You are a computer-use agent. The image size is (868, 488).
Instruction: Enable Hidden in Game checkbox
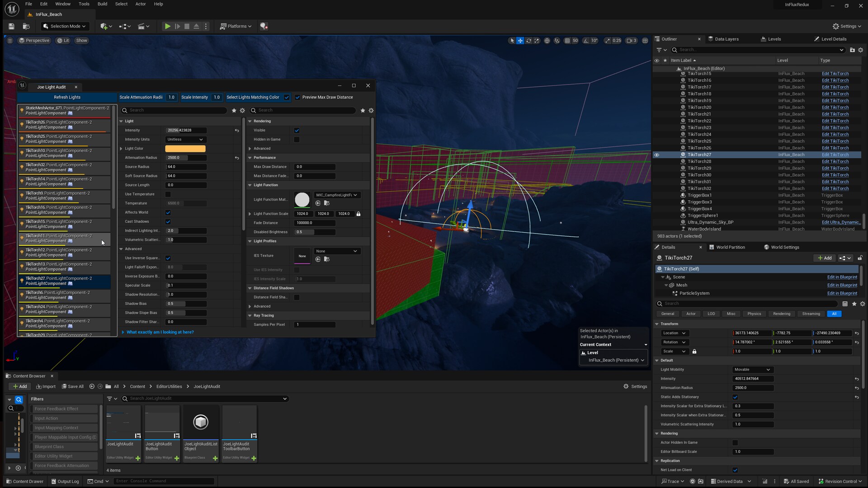coord(297,140)
